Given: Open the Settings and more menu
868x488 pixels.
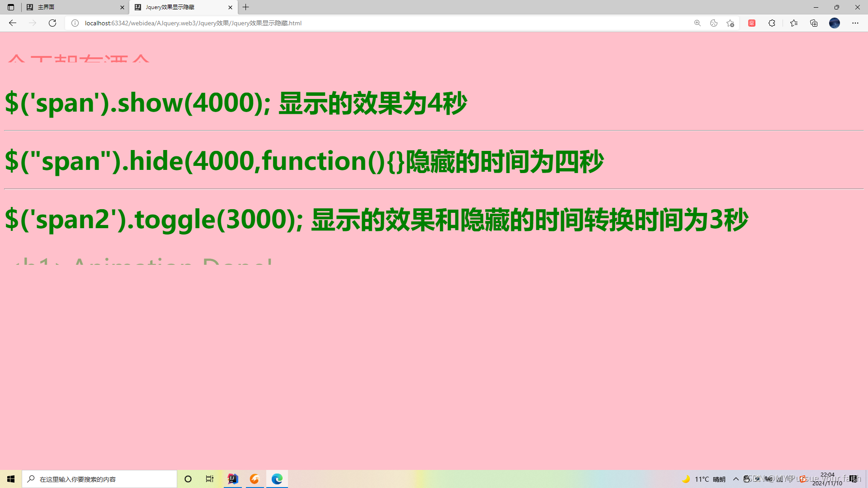Looking at the screenshot, I should 855,23.
